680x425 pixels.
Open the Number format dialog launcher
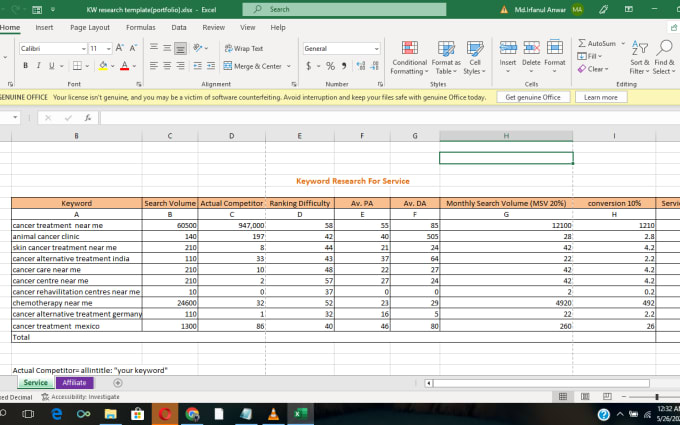380,84
